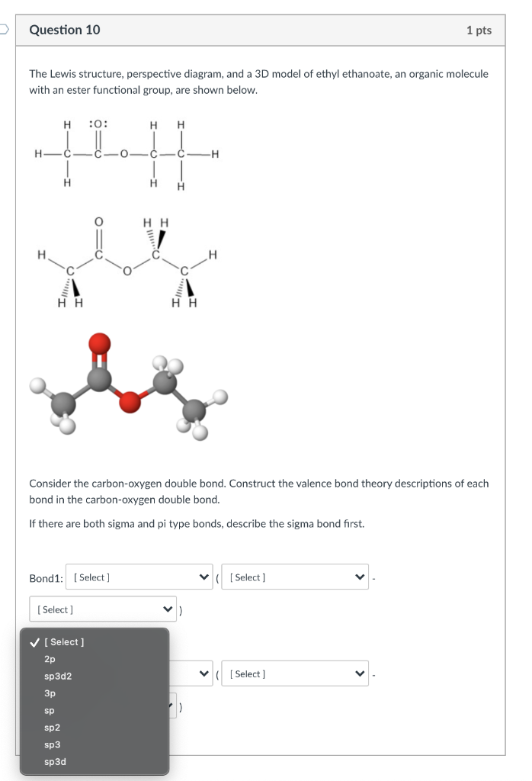Open the Select dropdown after the opening parenthesis

point(295,577)
